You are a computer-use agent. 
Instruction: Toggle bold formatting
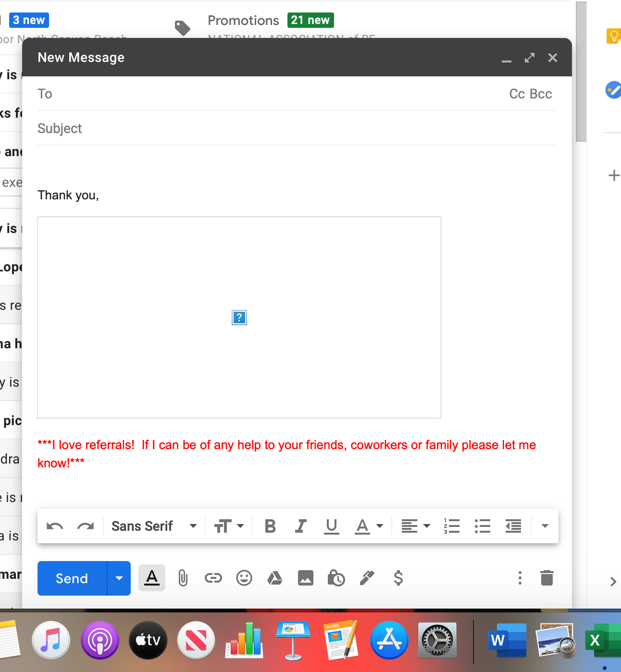click(270, 526)
